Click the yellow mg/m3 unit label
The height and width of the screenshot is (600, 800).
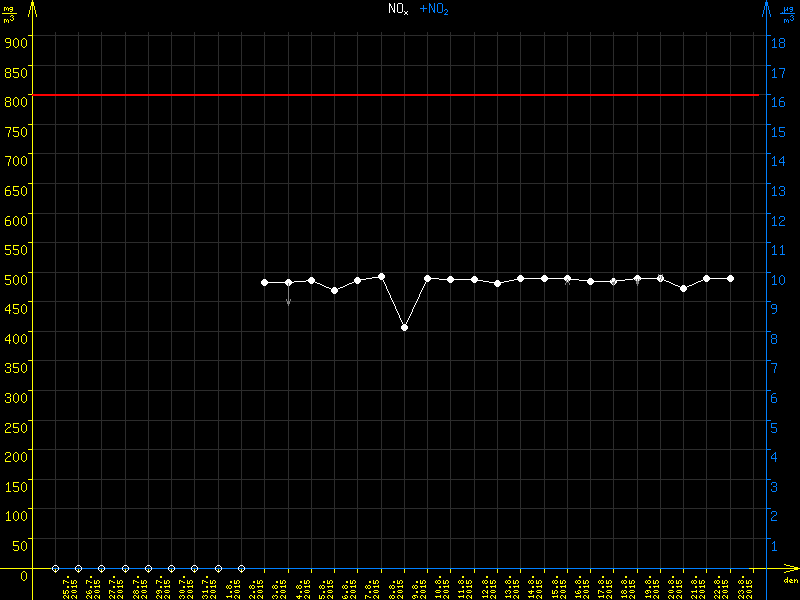pos(9,13)
